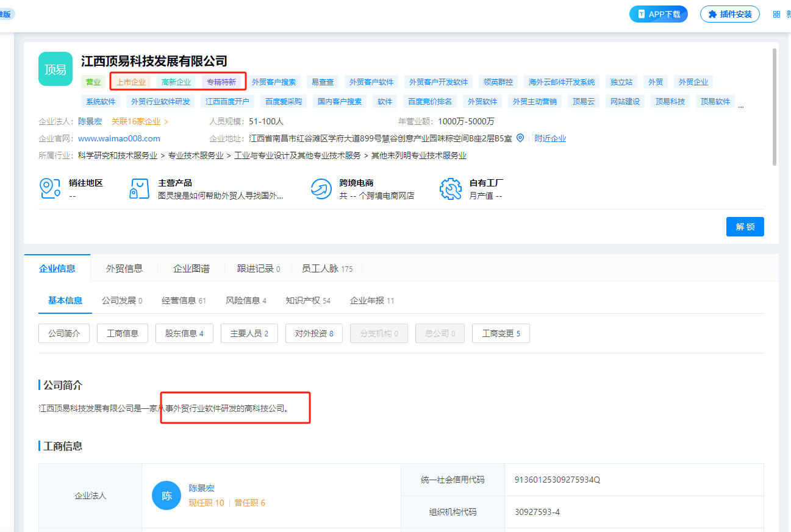Click the 销往地区 location icon
Viewport: 791px width, 532px height.
50,189
